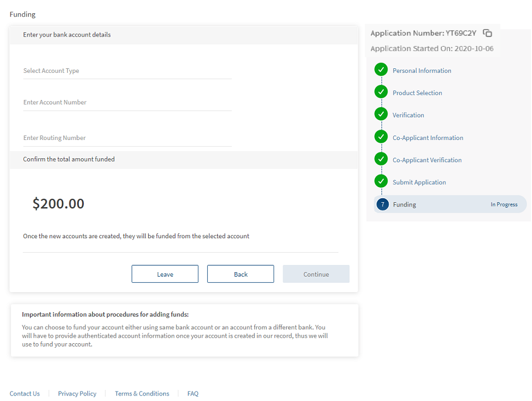532x401 pixels.
Task: Click green checkmark beside Verification
Action: click(x=380, y=114)
